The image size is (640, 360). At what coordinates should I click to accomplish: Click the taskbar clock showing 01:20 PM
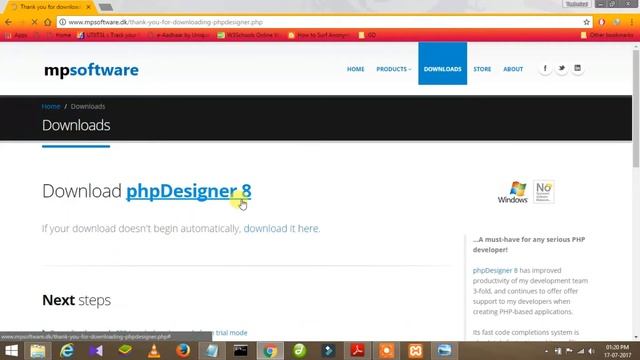pyautogui.click(x=618, y=351)
